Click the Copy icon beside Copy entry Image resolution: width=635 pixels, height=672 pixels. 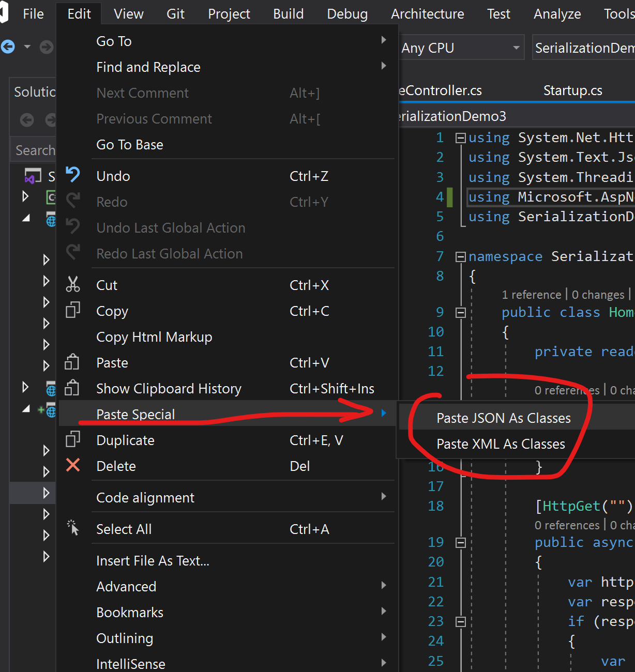pos(73,310)
